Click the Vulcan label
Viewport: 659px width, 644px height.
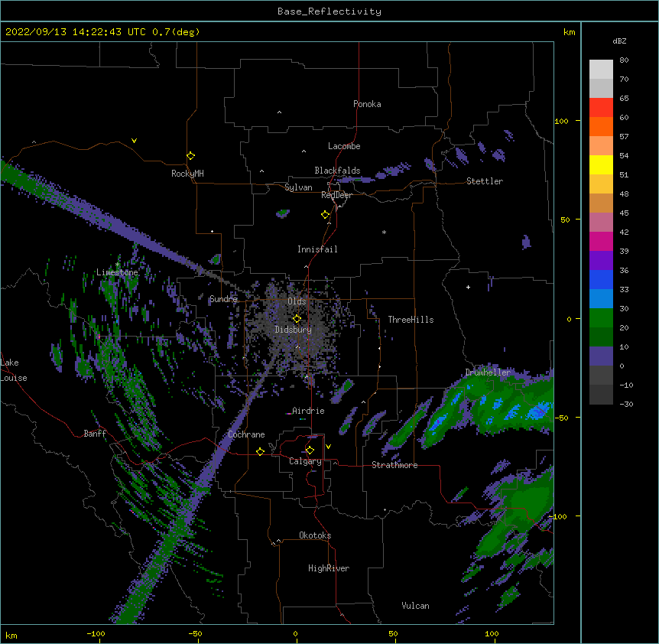coord(415,606)
